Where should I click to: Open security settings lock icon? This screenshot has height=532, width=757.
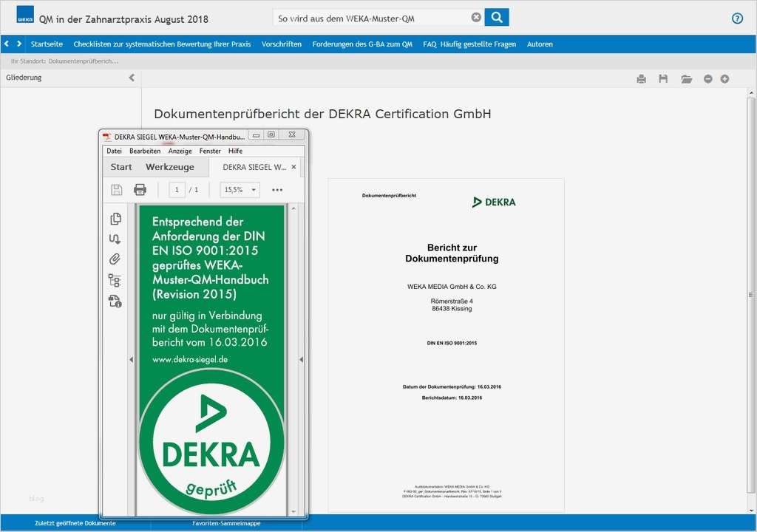[115, 301]
